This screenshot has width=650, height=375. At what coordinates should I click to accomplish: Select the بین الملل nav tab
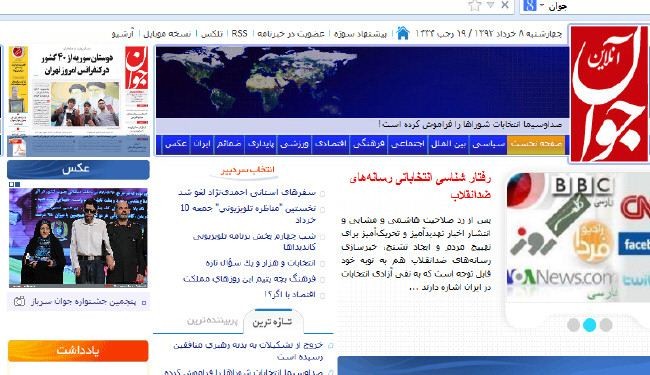448,144
